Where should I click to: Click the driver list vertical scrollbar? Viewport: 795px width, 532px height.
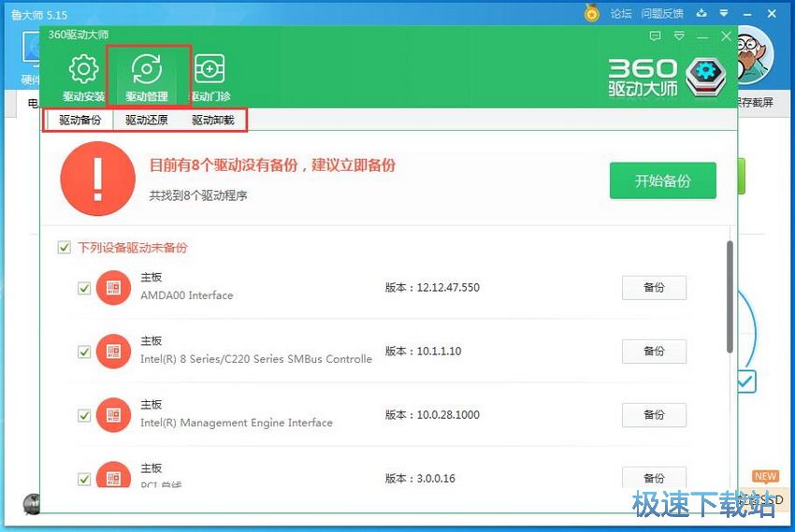[730, 296]
